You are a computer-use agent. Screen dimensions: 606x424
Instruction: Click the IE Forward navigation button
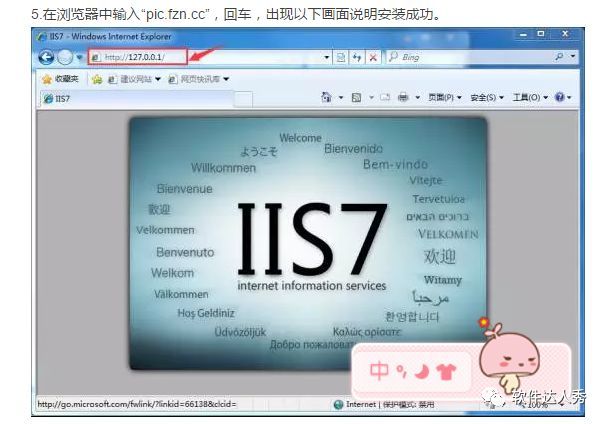[x=65, y=58]
